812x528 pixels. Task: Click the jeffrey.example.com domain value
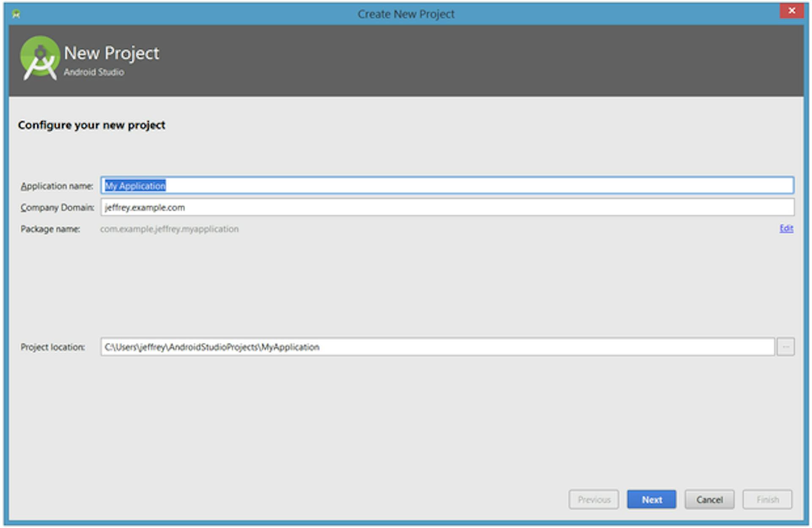pos(145,208)
